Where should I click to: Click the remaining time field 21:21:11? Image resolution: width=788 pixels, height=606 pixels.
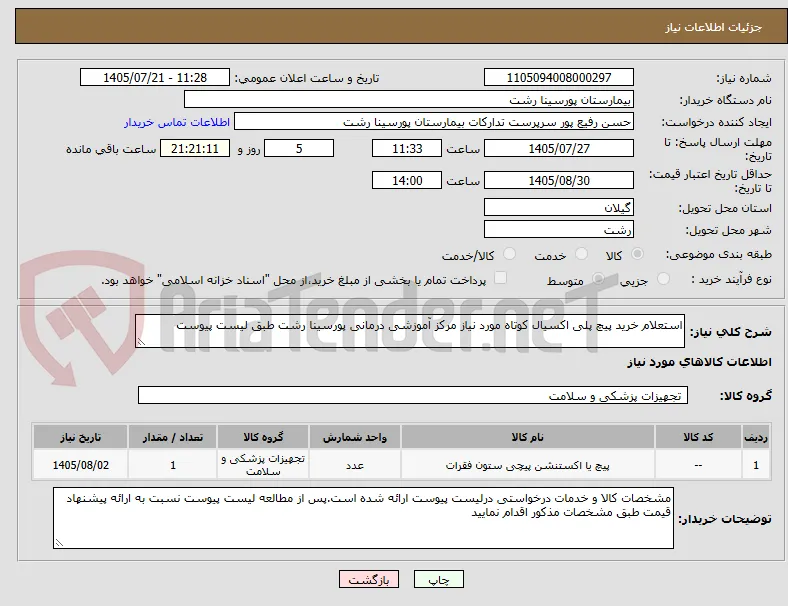pyautogui.click(x=195, y=148)
